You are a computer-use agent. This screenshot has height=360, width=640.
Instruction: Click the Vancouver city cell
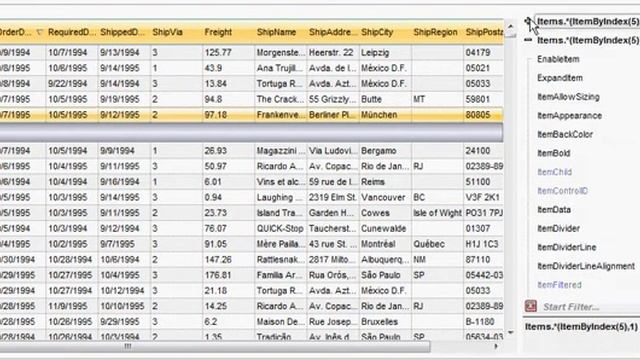pyautogui.click(x=385, y=197)
